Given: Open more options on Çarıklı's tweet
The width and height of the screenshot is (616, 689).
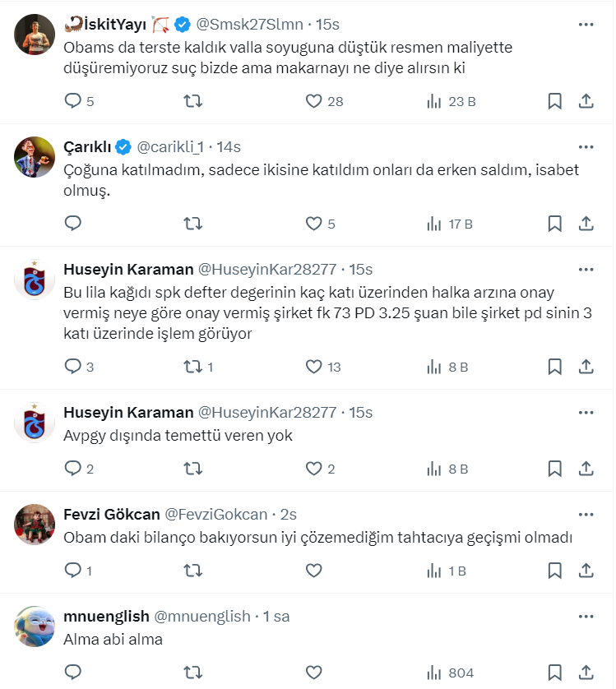Looking at the screenshot, I should (x=586, y=146).
